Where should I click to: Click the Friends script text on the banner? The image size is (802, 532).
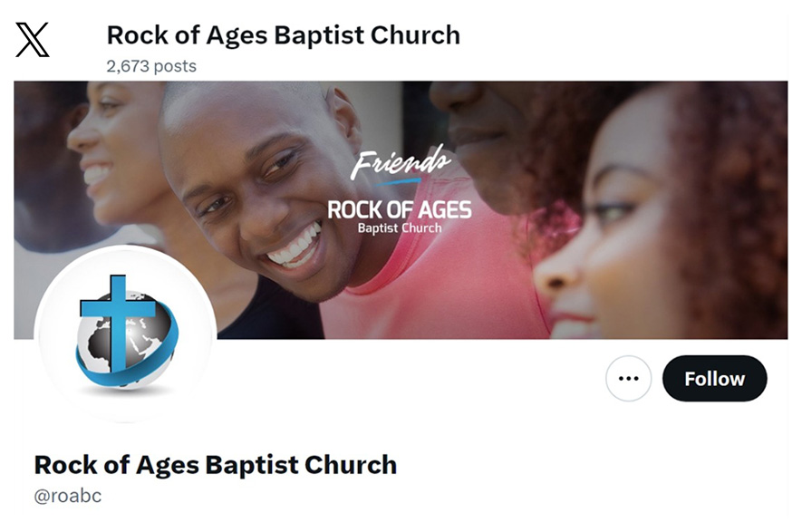pyautogui.click(x=400, y=161)
